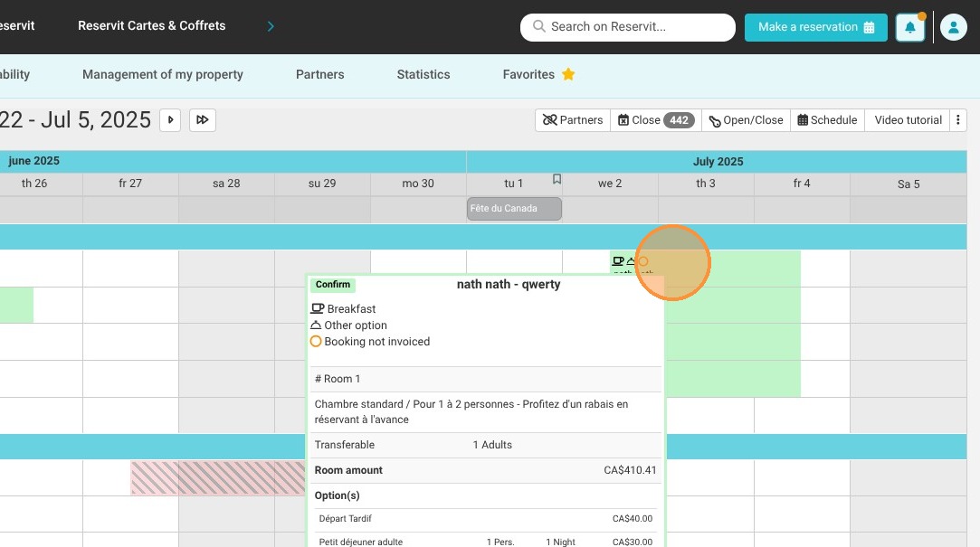Open the user profile avatar menu

point(953,27)
